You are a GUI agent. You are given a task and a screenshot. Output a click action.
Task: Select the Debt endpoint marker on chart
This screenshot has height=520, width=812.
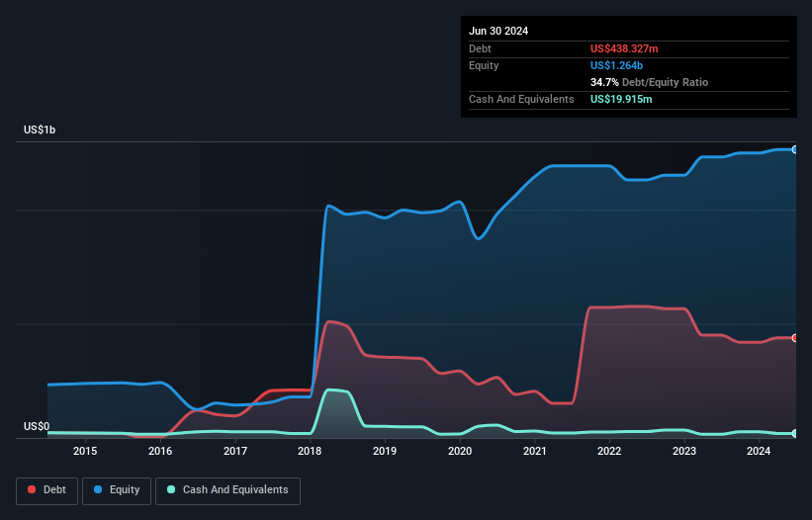[x=795, y=338]
